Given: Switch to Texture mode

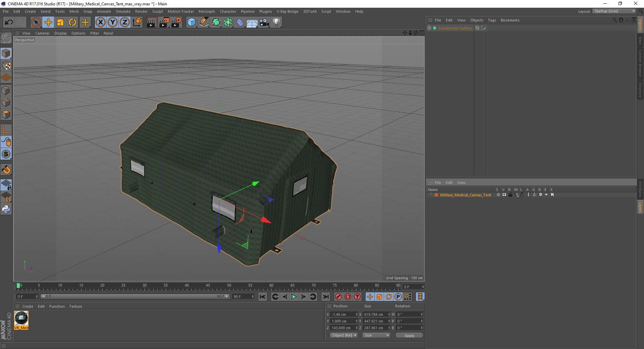Looking at the screenshot, I should click(x=6, y=66).
